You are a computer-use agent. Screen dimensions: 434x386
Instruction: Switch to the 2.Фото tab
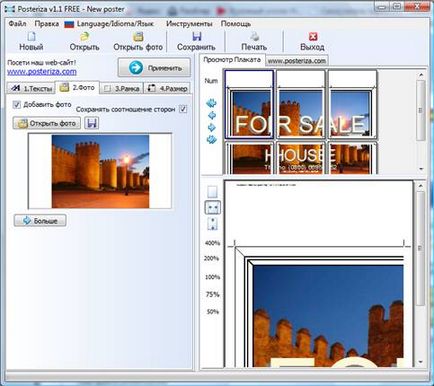tap(77, 87)
